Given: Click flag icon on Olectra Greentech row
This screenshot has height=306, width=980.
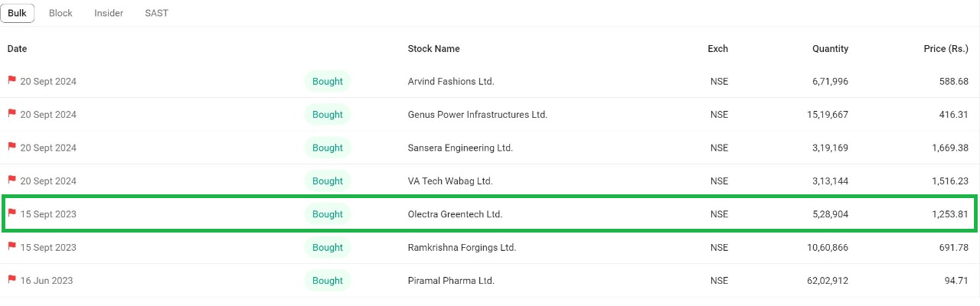Looking at the screenshot, I should click(11, 213).
